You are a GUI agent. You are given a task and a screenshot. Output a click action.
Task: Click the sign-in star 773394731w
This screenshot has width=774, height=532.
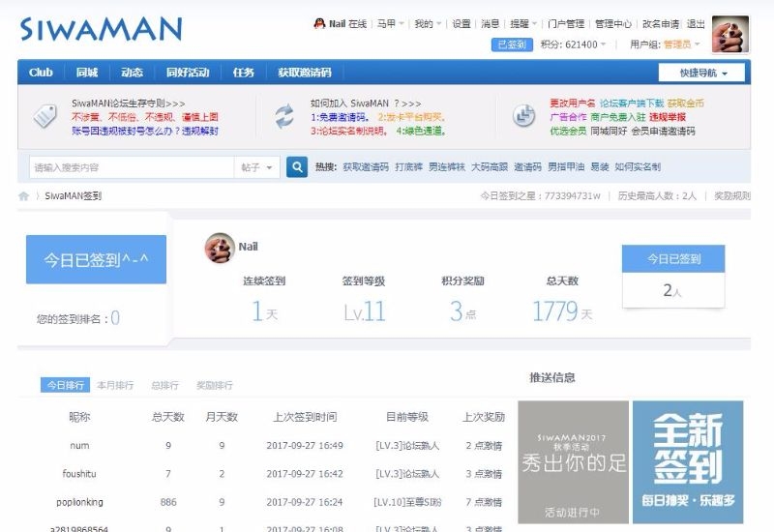(x=573, y=196)
